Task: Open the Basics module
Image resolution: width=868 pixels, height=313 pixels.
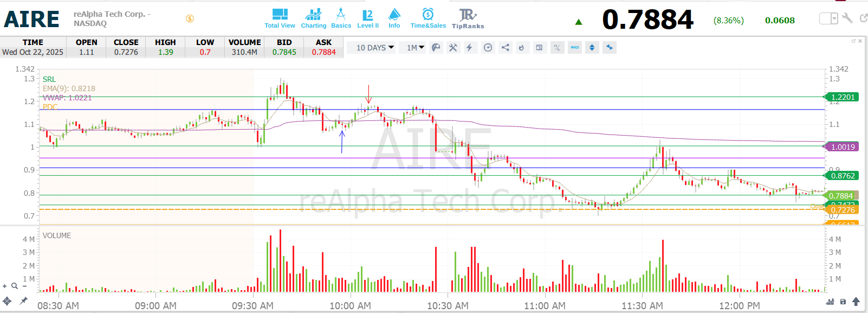Action: 341,18
